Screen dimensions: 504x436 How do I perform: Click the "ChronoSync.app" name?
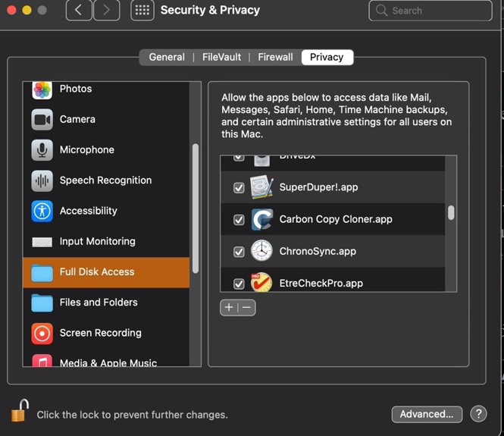318,251
